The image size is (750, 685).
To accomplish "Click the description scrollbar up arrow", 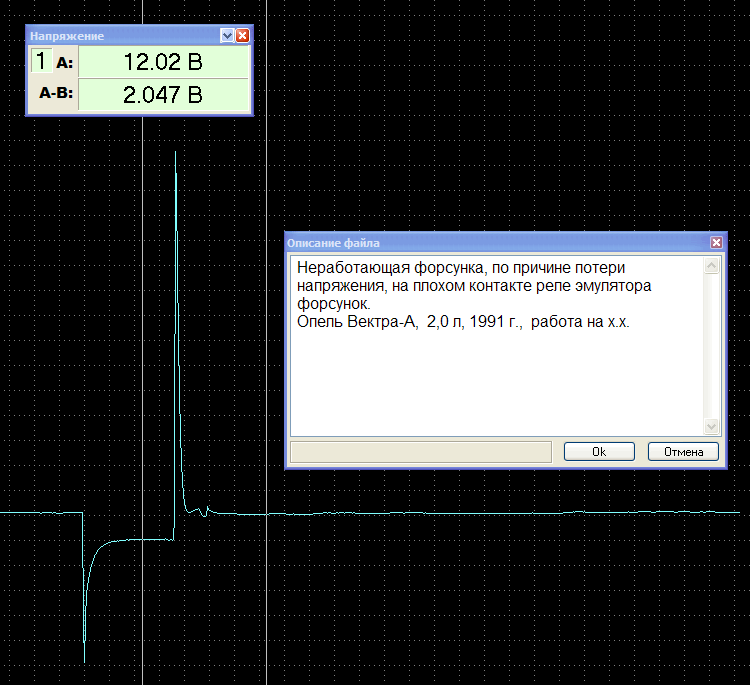I will point(712,265).
